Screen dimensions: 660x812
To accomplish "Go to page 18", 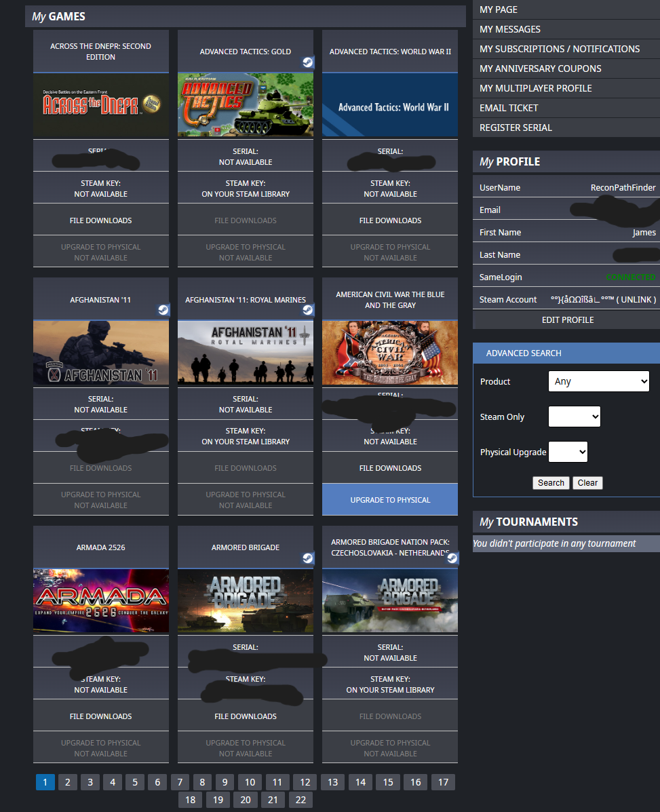I will 191,800.
